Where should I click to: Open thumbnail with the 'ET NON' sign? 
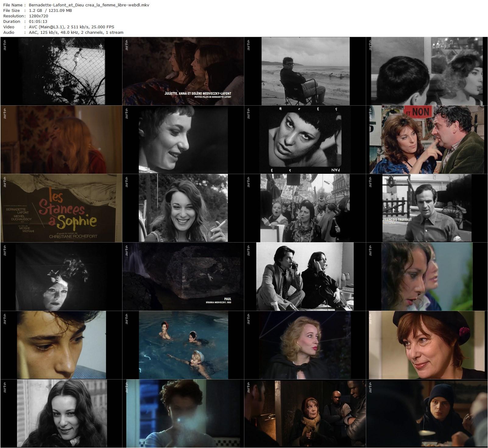427,140
